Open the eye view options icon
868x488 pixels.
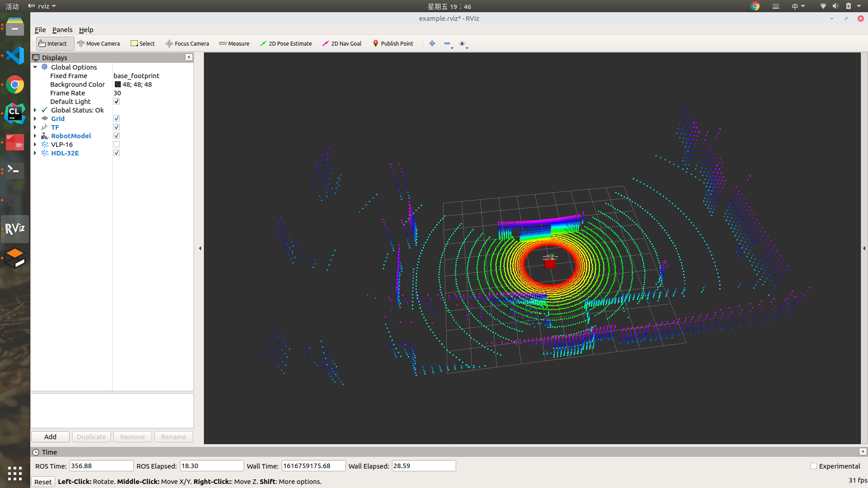[462, 43]
